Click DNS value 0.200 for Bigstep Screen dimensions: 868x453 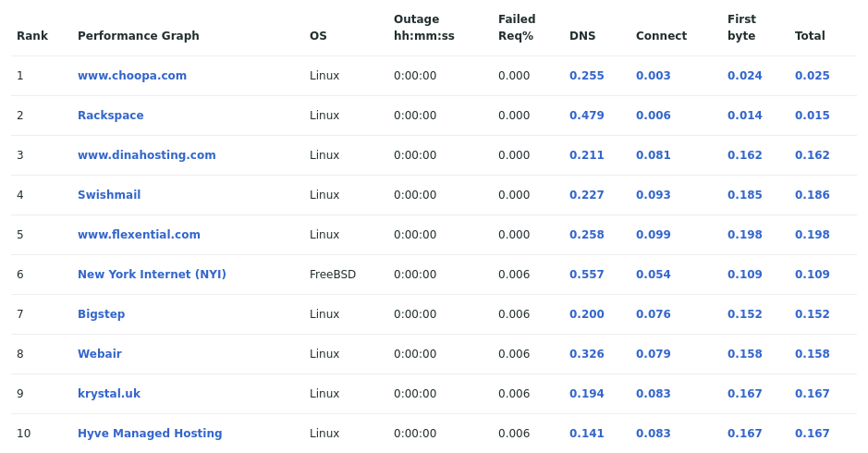(x=587, y=314)
